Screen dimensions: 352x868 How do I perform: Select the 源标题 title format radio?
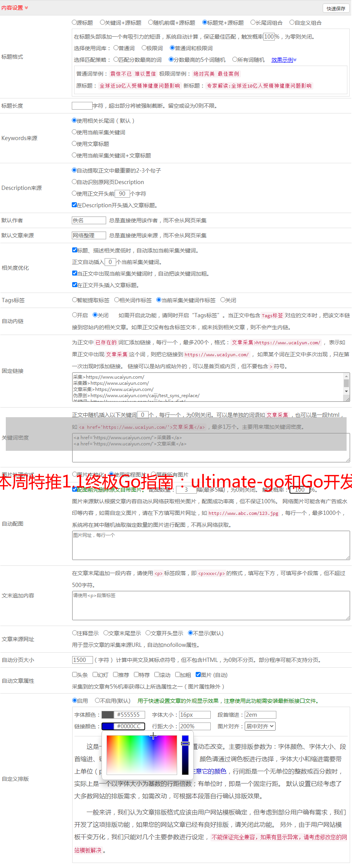(74, 22)
